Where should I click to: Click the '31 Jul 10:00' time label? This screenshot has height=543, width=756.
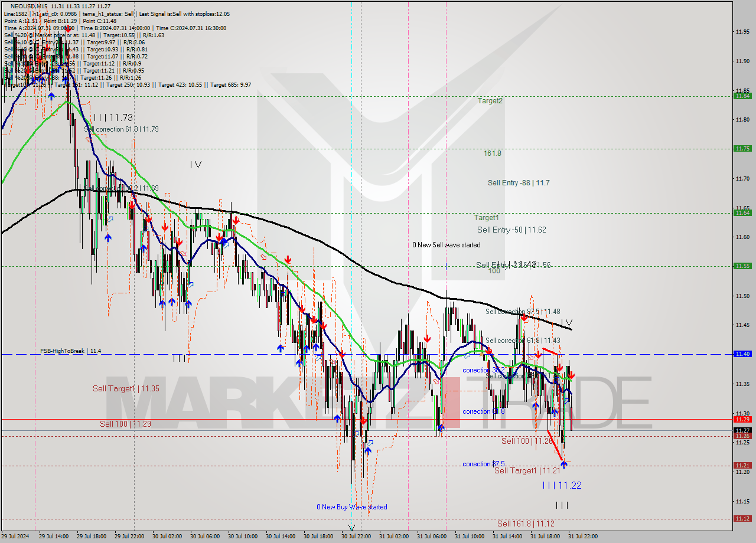click(470, 537)
